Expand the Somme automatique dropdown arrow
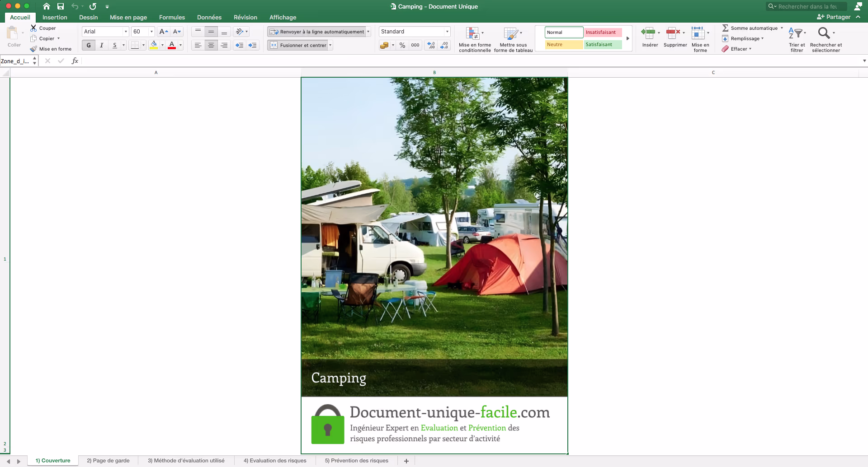 pyautogui.click(x=782, y=28)
